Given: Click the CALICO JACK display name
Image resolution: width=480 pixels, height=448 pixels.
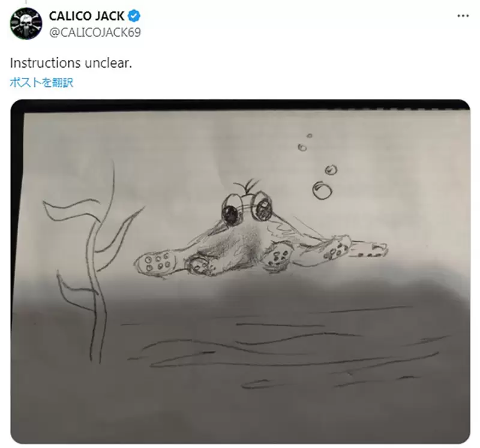Looking at the screenshot, I should click(x=86, y=16).
